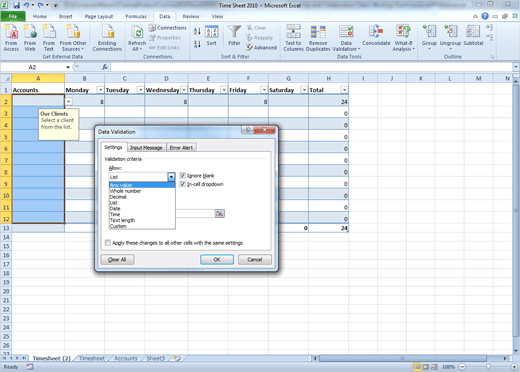
Task: Open the Wednesday column filter dropdown
Action: [184, 90]
